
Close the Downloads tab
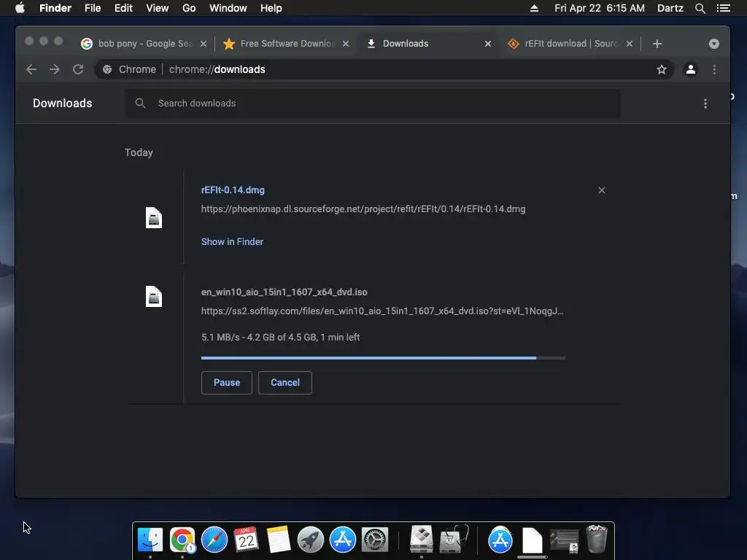488,44
